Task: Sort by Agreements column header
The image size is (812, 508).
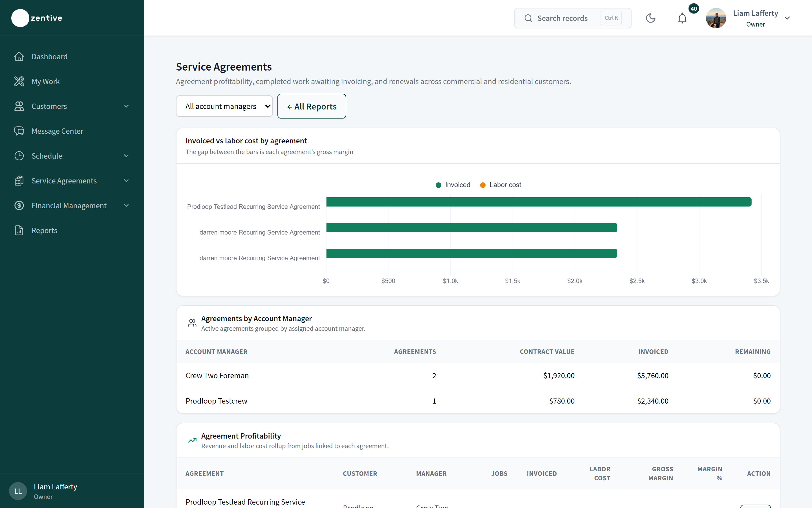Action: click(415, 351)
